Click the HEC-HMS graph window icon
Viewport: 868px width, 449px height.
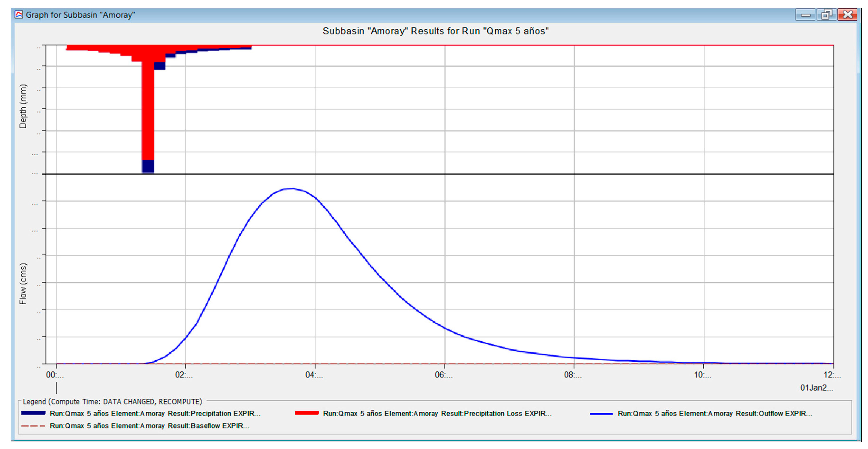(19, 14)
